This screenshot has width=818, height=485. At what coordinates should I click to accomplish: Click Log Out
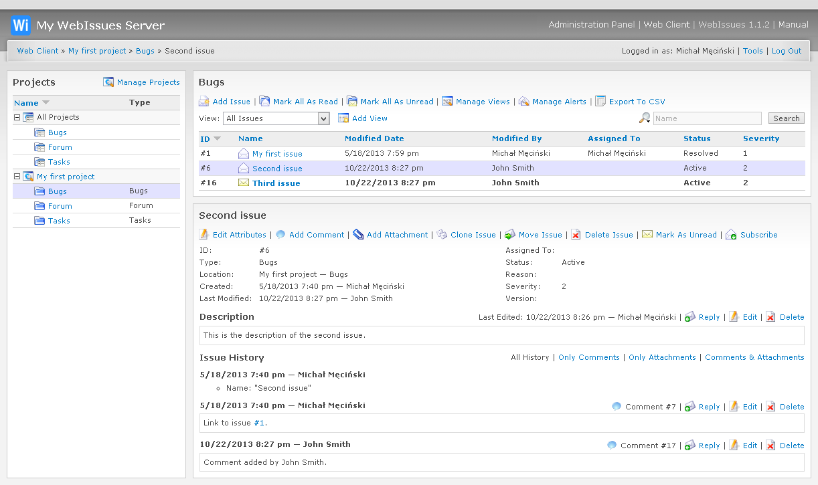786,51
